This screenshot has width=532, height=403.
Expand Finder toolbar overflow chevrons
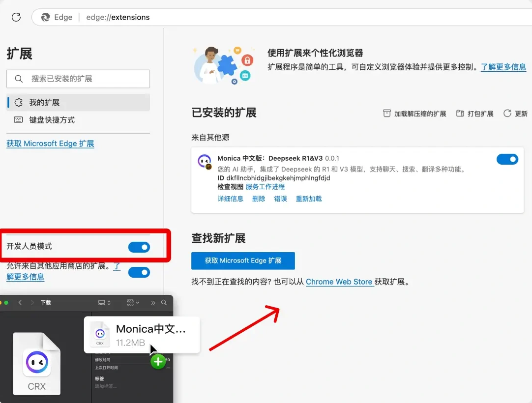tap(153, 303)
